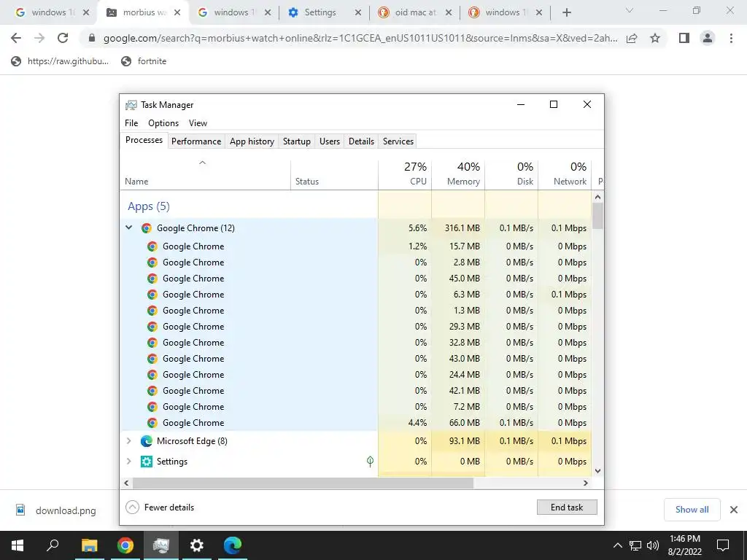Viewport: 747px width, 560px height.
Task: Switch to the Performance tab
Action: tap(196, 141)
